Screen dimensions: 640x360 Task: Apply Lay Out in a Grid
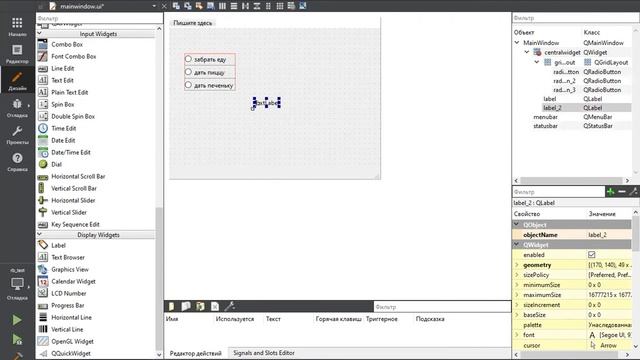coord(280,6)
